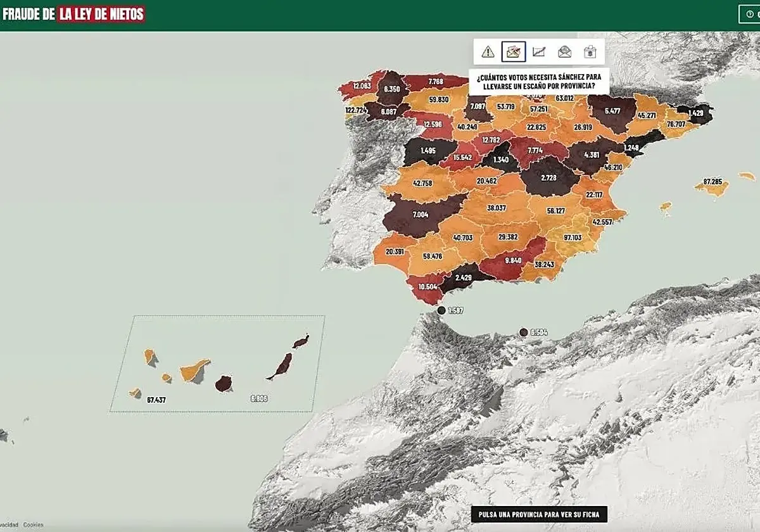This screenshot has width=760, height=532.
Task: Click the province labeled 29.382
Action: 508,237
